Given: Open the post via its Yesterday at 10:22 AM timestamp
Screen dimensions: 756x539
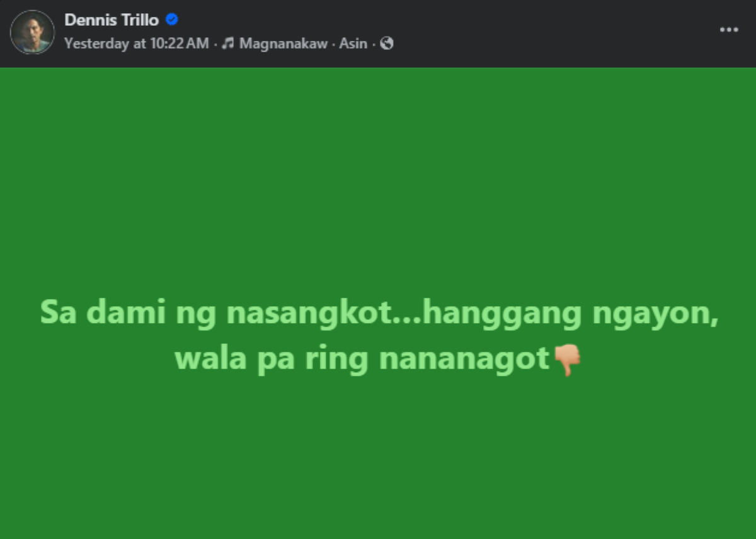Looking at the screenshot, I should (x=137, y=43).
